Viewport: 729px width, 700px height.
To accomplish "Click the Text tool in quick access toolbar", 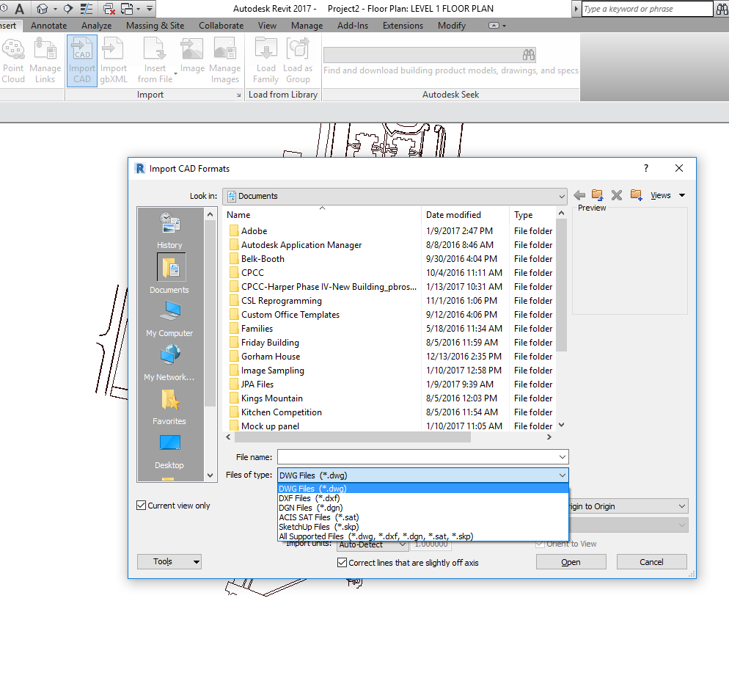I will pos(20,8).
